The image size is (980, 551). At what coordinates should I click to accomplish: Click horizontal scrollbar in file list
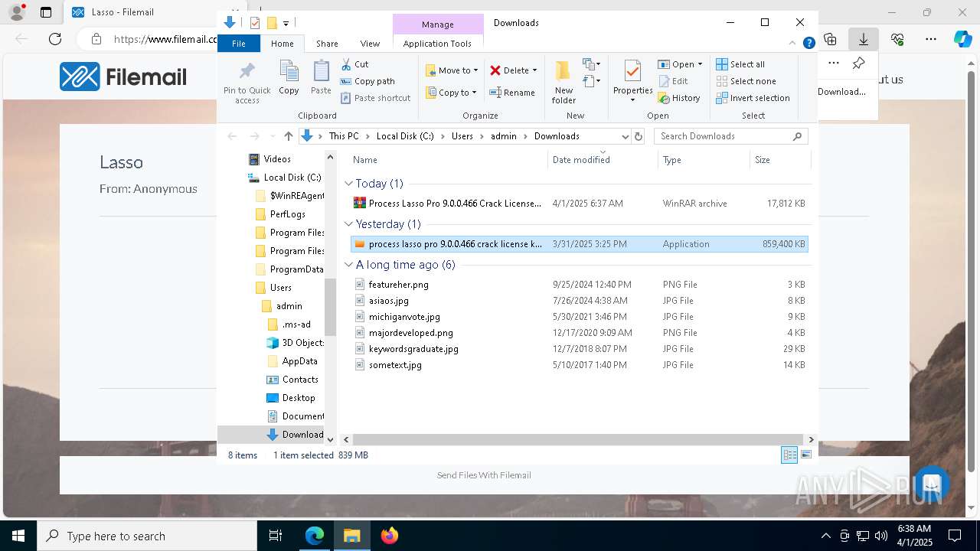coord(577,439)
